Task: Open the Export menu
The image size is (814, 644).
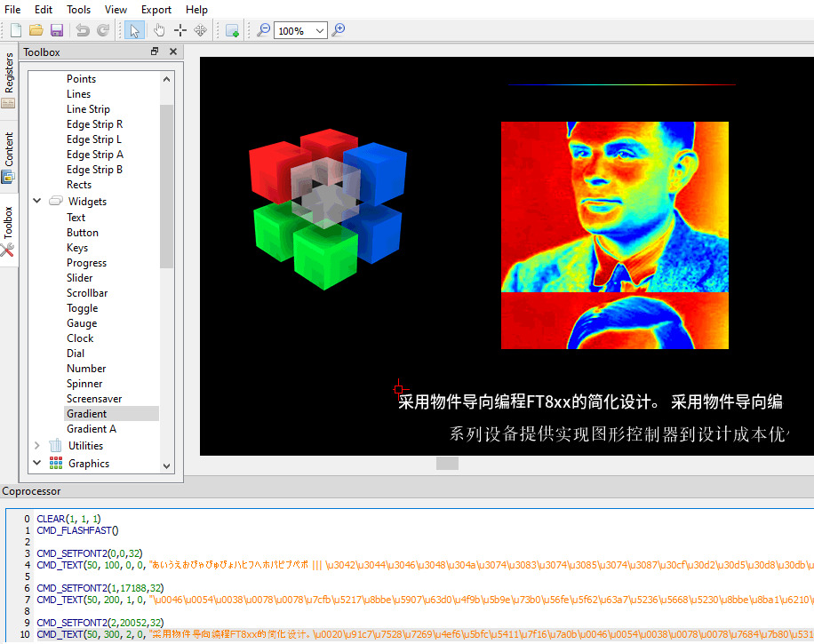Action: tap(156, 10)
